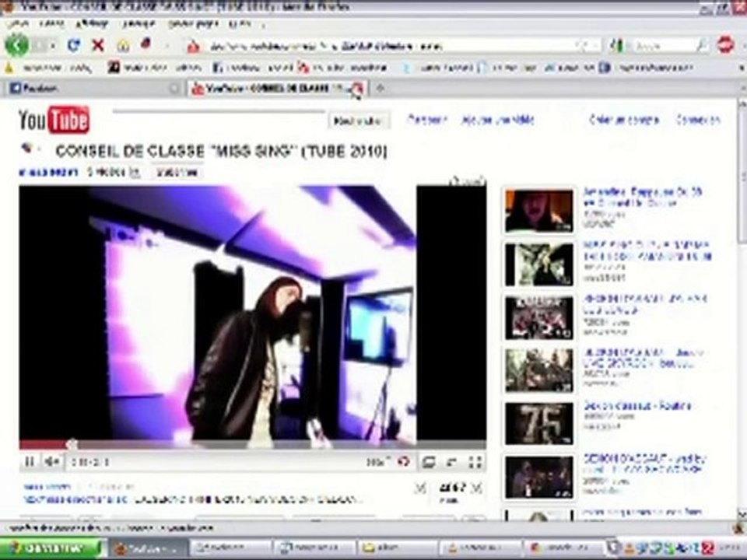Open the video in pop-out window icon

[x=451, y=462]
